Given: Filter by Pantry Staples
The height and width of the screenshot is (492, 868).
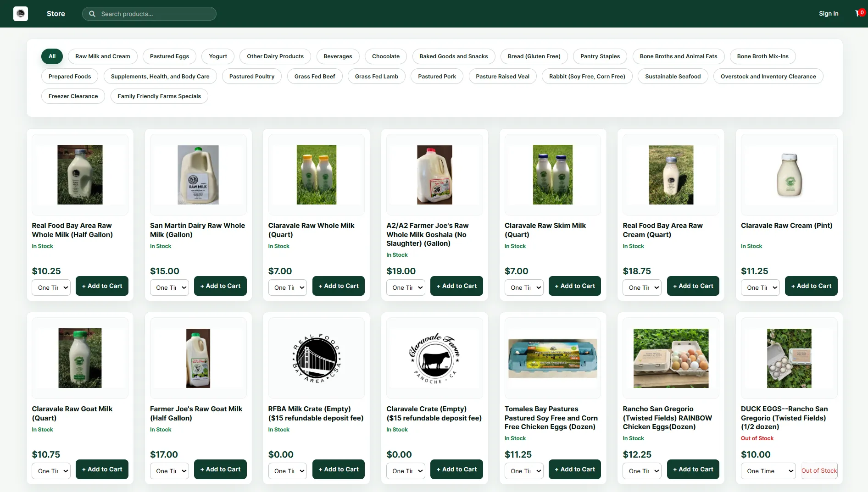Looking at the screenshot, I should 600,56.
